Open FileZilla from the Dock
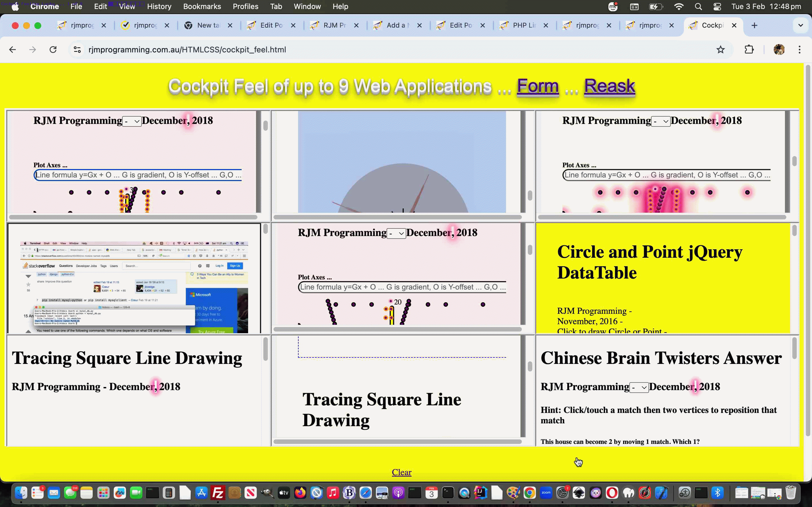812x507 pixels. pos(218,493)
